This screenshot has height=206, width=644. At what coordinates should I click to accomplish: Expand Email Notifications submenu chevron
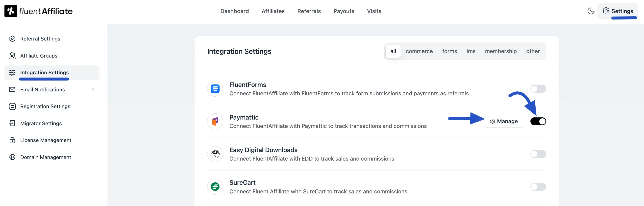93,89
